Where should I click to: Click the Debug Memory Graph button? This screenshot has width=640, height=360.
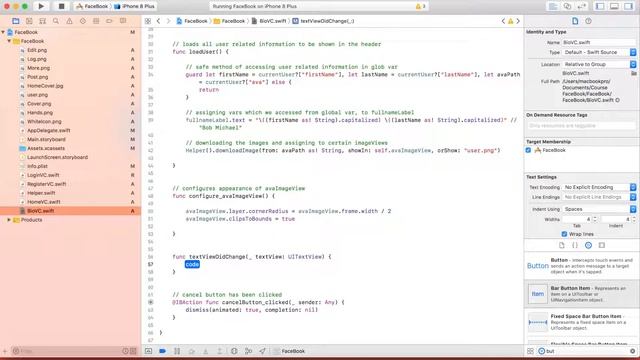click(248, 351)
